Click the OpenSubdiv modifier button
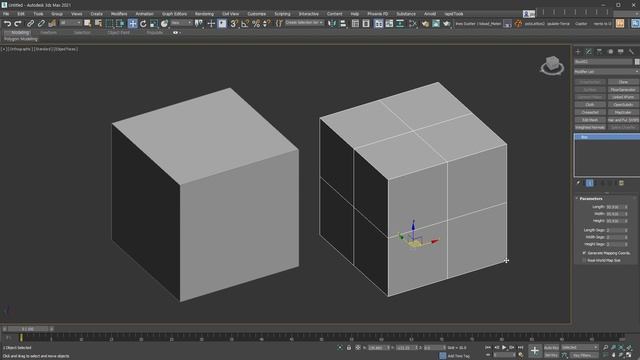This screenshot has height=360, width=640. tap(623, 104)
